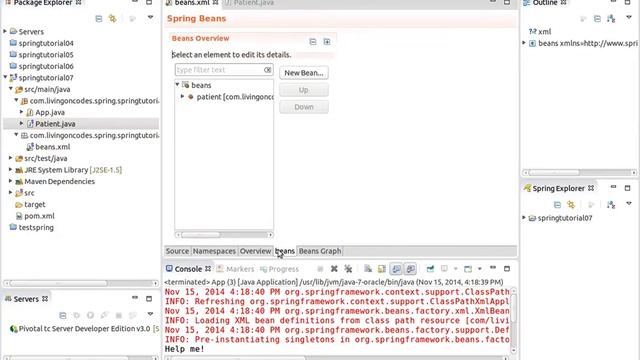Show the Markers view tab

coord(236,269)
